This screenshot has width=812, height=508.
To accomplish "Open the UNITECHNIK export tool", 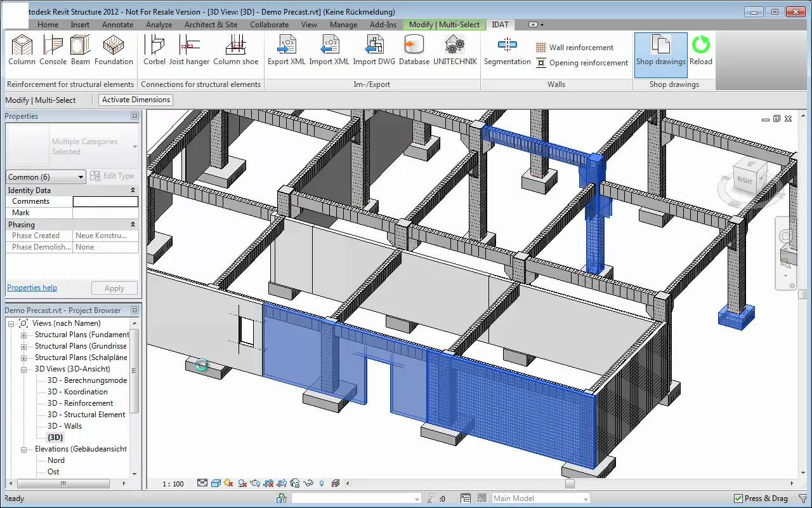I will [x=455, y=50].
